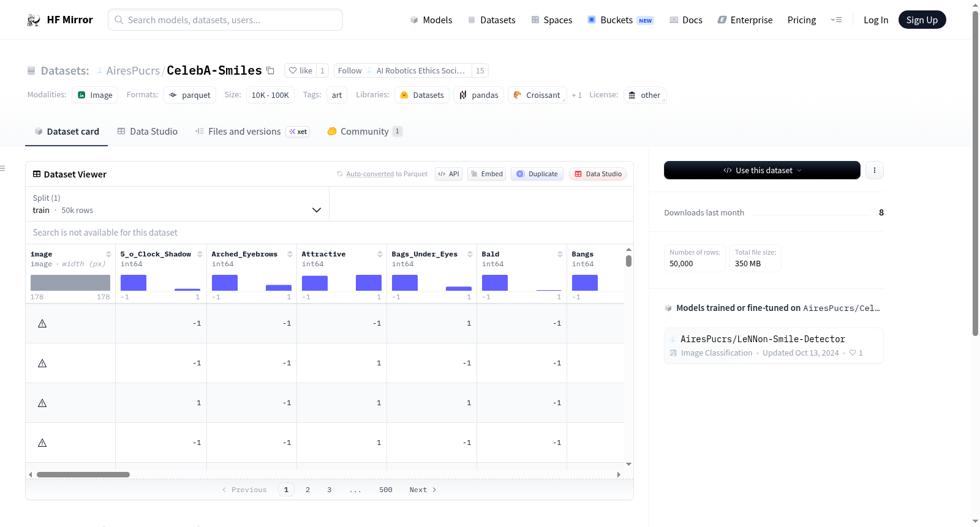Click the art tag
Screen dimensions: 980x527
click(x=337, y=95)
